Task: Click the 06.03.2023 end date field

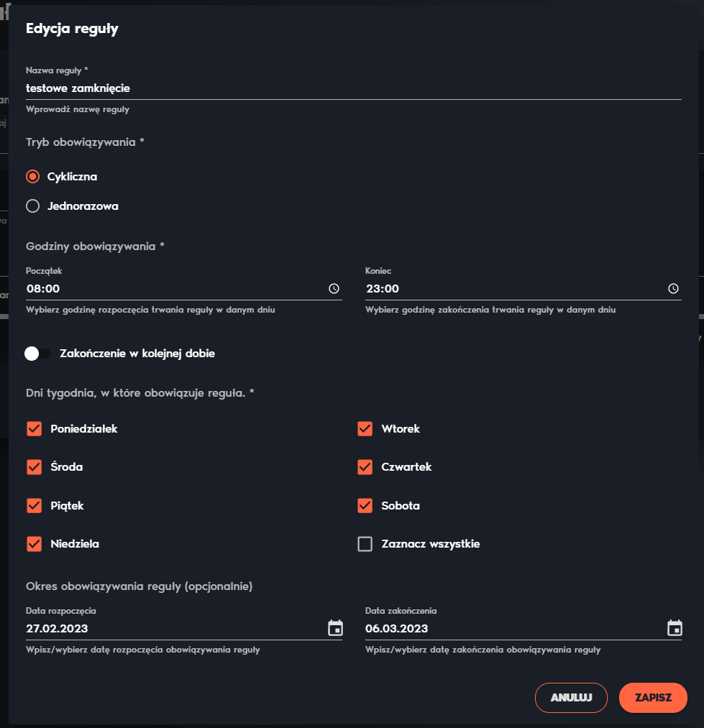Action: pos(515,628)
